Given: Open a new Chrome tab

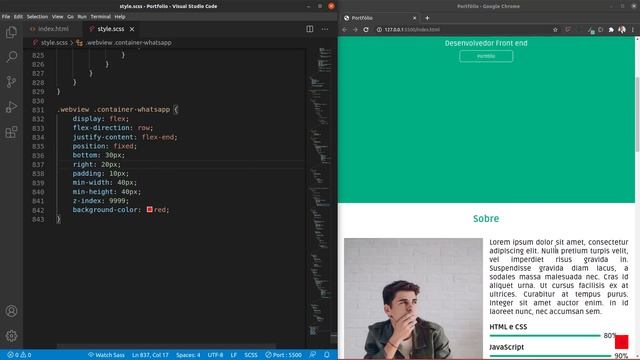Looking at the screenshot, I should pos(427,18).
